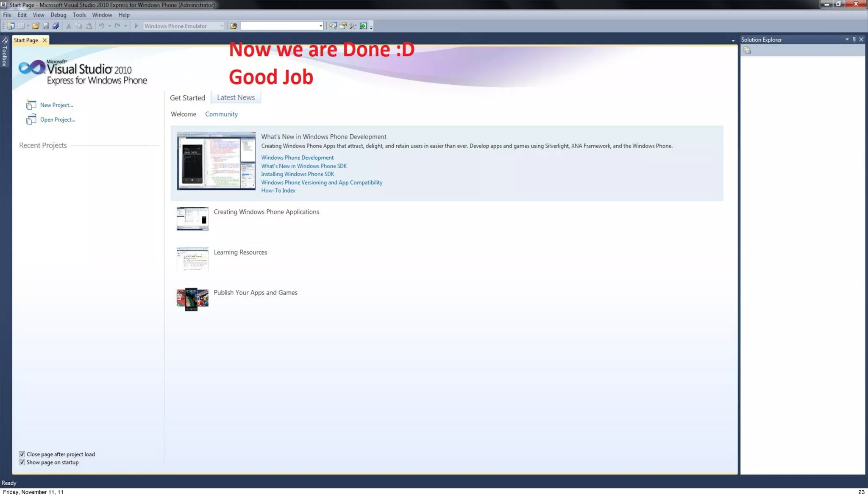Click the Start Page icon in toolbar

pyautogui.click(x=363, y=26)
